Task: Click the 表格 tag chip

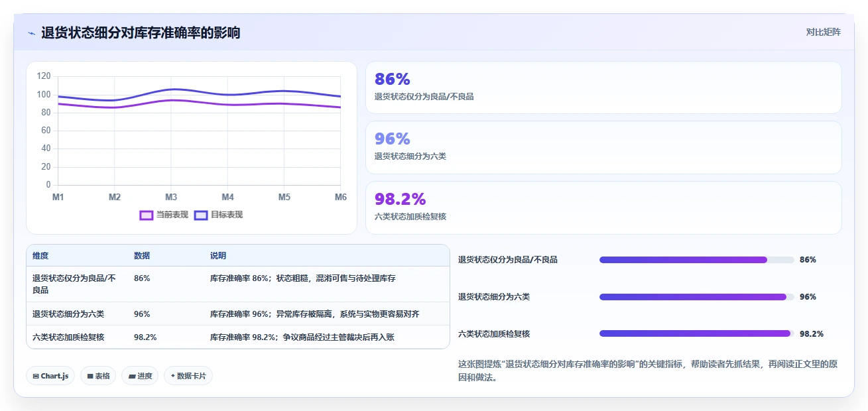Action: pyautogui.click(x=98, y=376)
